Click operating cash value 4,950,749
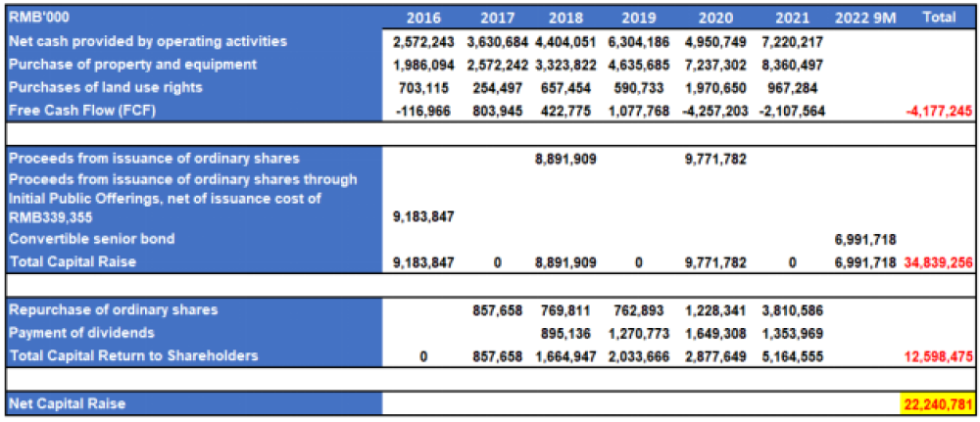The height and width of the screenshot is (422, 980). (717, 41)
